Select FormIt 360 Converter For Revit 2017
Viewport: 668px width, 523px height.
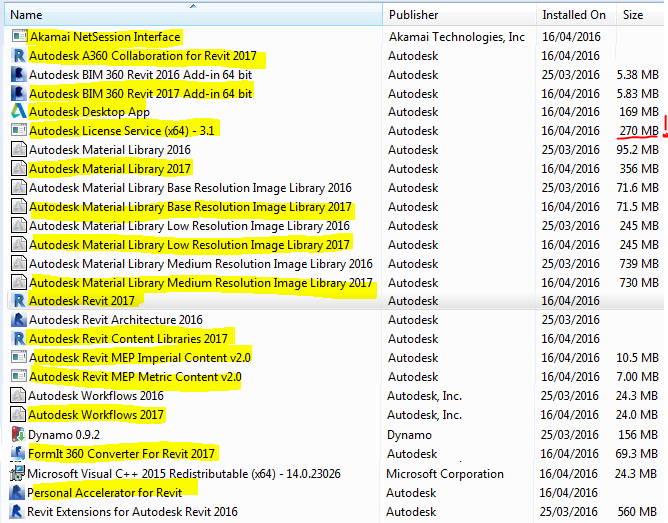click(121, 454)
